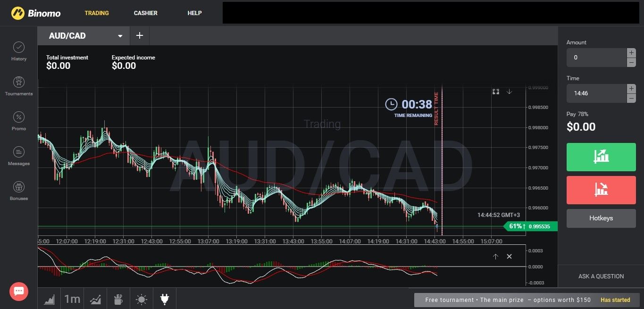Click the down arrow beside fullscreen icon
The height and width of the screenshot is (309, 644).
[509, 92]
